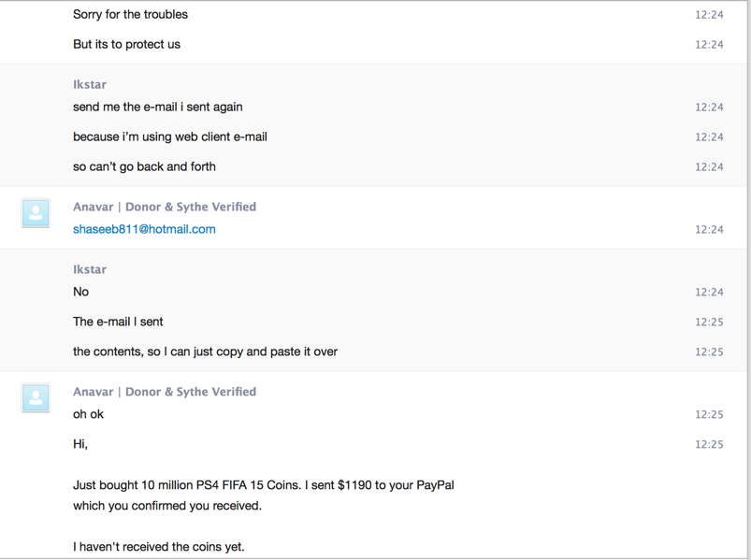Click the timestamp beside the "No" message
Image resolution: width=751 pixels, height=560 pixels.
coord(709,293)
